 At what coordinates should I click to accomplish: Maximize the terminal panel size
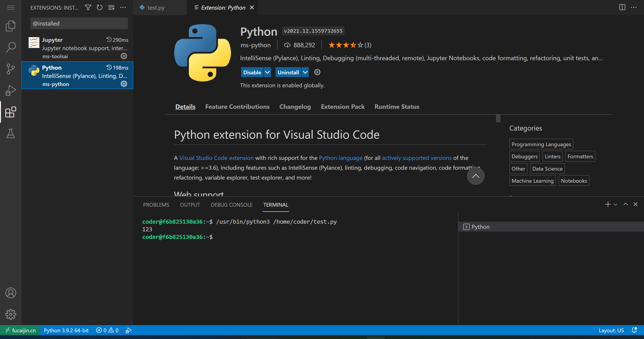tap(625, 204)
